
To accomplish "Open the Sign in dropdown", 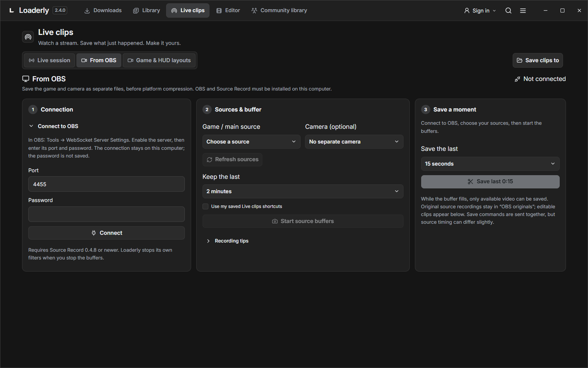I will [x=480, y=11].
